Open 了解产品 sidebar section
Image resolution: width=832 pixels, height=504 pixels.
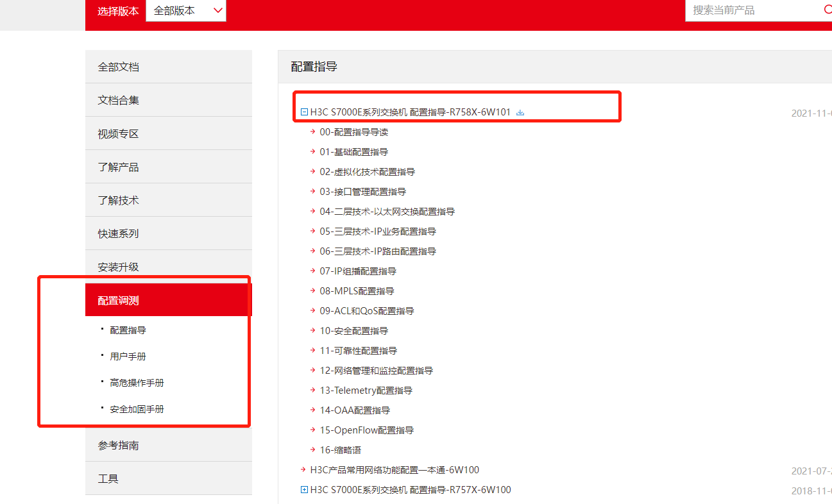click(169, 167)
